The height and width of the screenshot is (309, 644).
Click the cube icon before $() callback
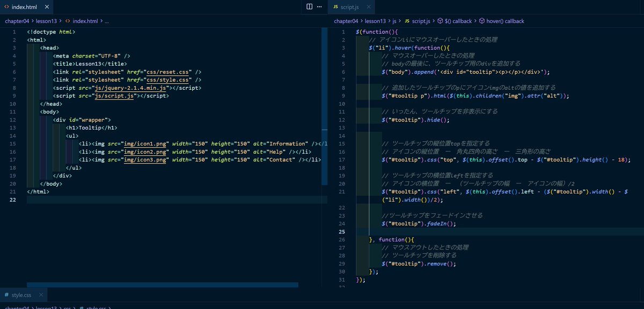click(440, 21)
